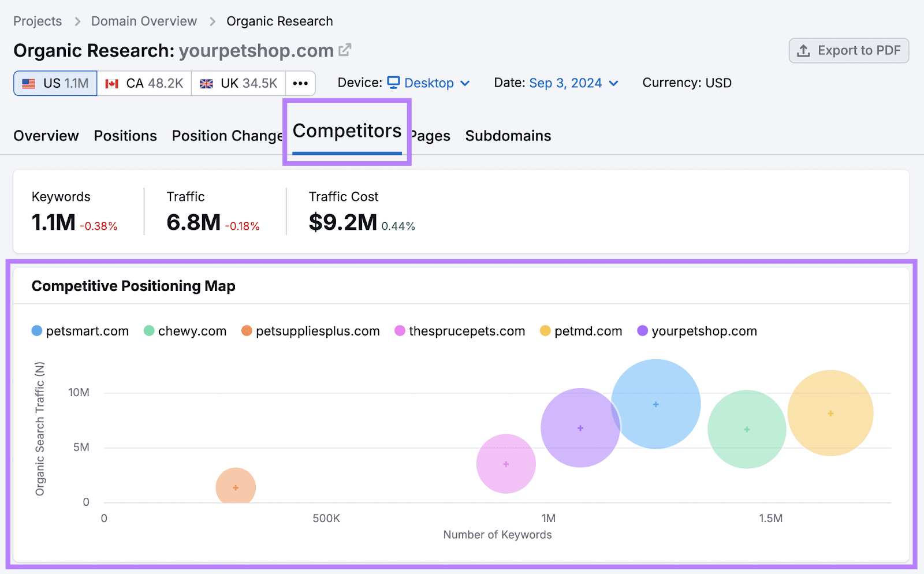Image resolution: width=924 pixels, height=574 pixels.
Task: Open the Date selector for Sep 3, 2024
Action: [565, 83]
